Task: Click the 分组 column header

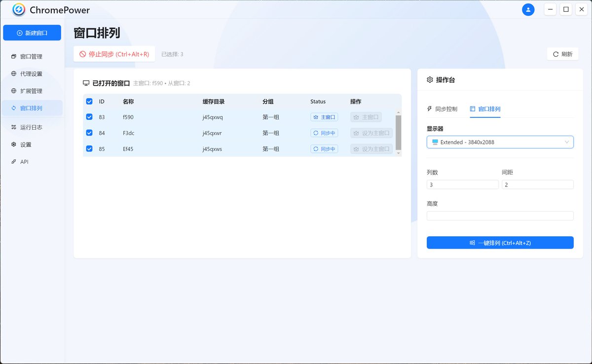Action: point(268,102)
